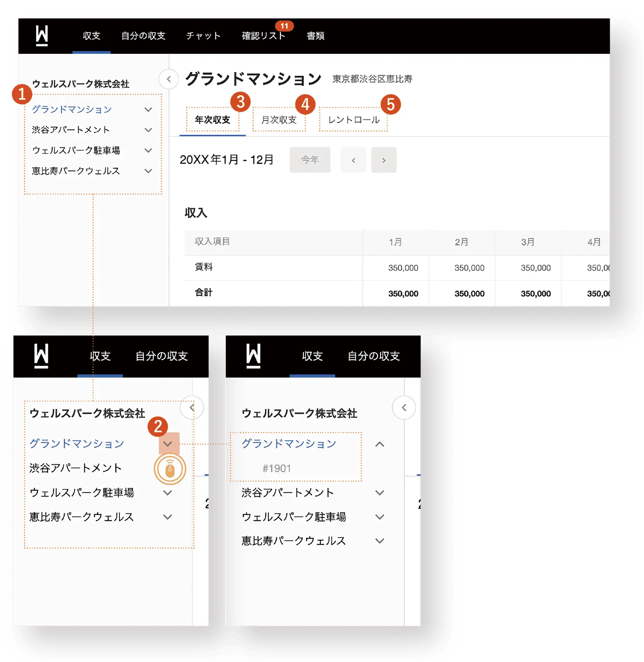Expand ウェルスパーク駐車場 chevron in bottom-right window
The image size is (644, 662).
[380, 517]
